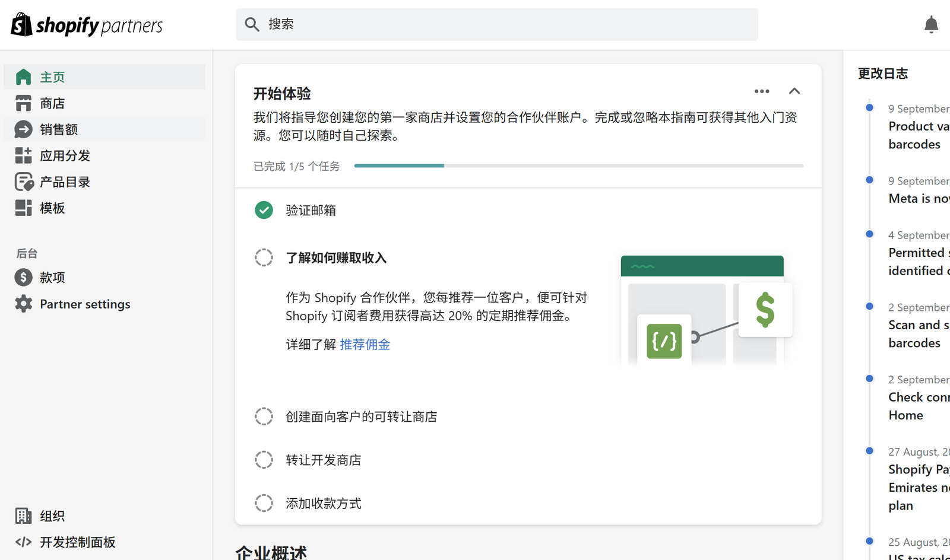Image resolution: width=950 pixels, height=560 pixels.
Task: Open notifications bell icon
Action: (931, 25)
